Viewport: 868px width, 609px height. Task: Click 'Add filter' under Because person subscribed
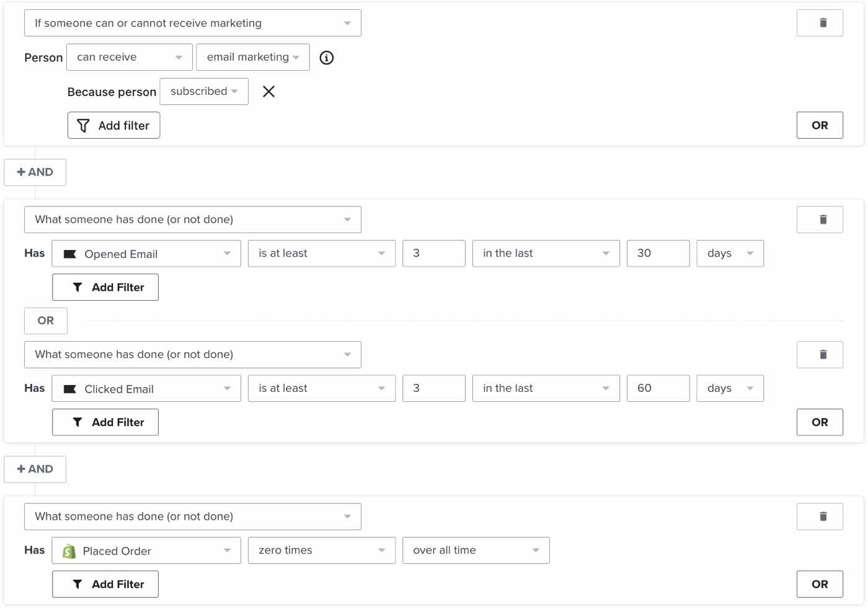click(x=113, y=125)
